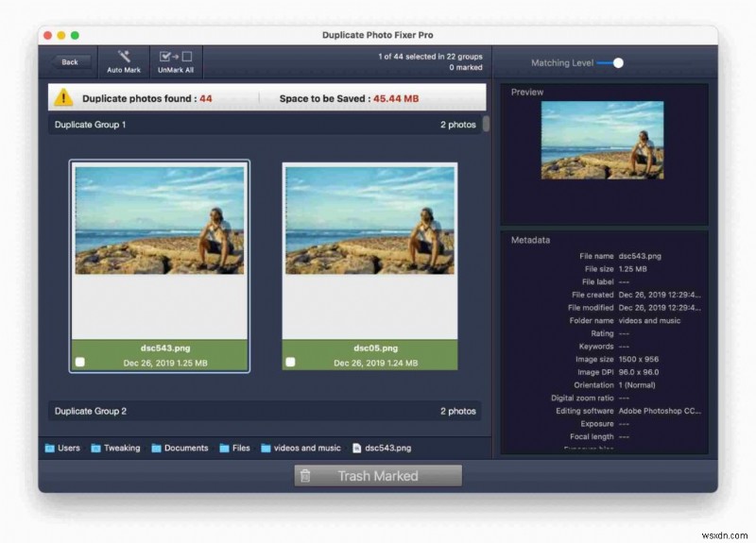
Task: Click Image size value 1500 x 956
Action: point(639,360)
